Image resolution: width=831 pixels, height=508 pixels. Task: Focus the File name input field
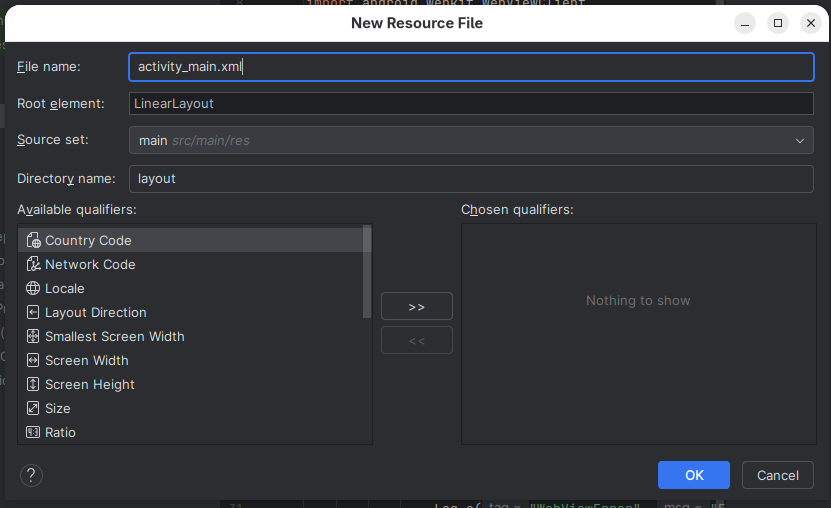[x=471, y=67]
